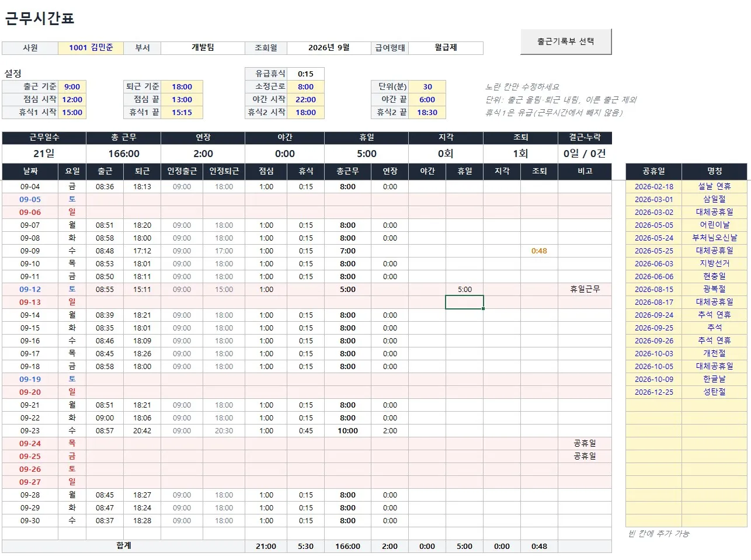Select the 휴일근무 remark on 09-12
Image resolution: width=751 pixels, height=560 pixels.
[x=585, y=290]
